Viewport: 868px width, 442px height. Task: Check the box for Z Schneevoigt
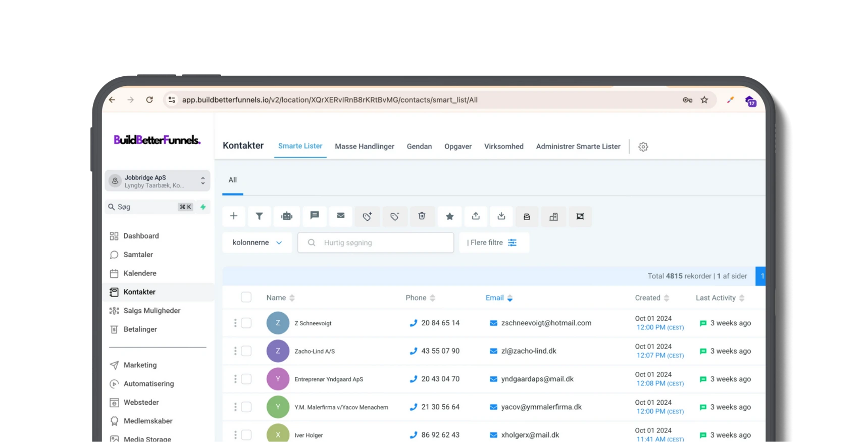pyautogui.click(x=246, y=323)
